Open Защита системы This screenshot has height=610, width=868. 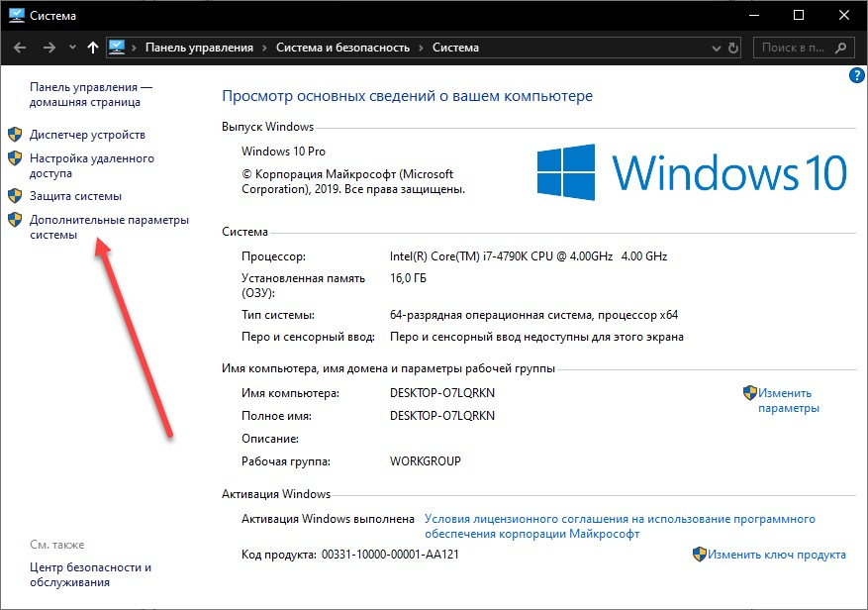pyautogui.click(x=75, y=196)
